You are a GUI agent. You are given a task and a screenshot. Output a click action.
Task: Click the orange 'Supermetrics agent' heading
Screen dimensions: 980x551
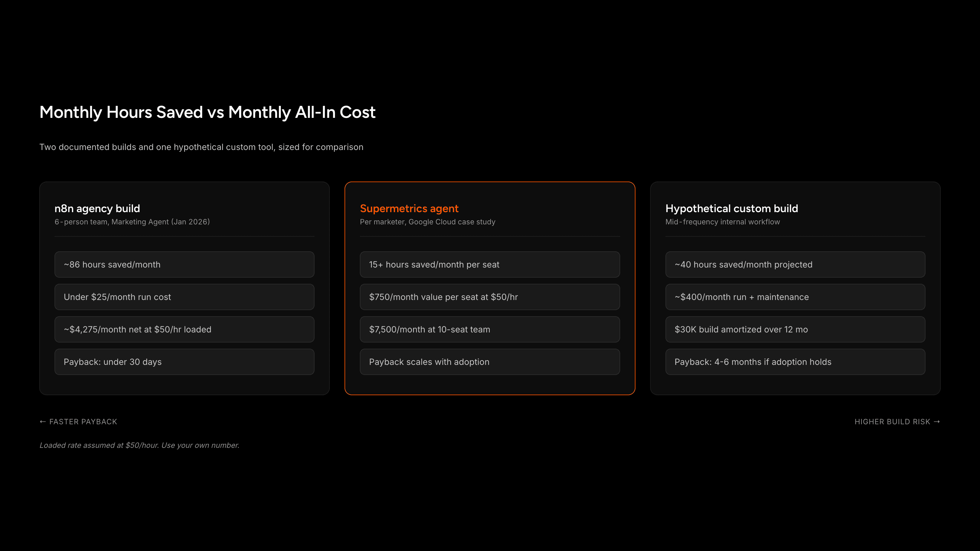409,208
